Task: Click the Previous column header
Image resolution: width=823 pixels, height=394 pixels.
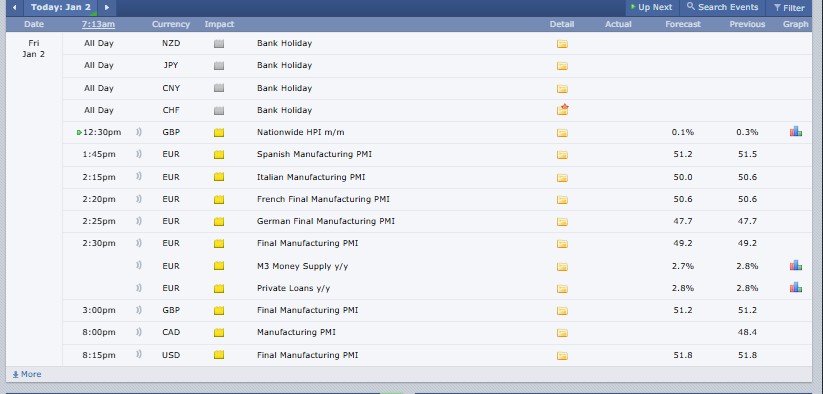Action: pos(747,24)
